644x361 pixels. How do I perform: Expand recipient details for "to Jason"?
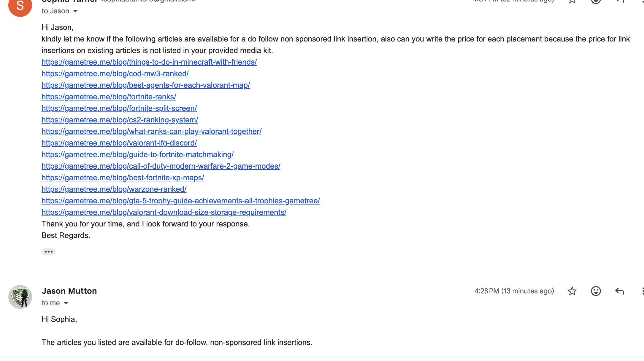(x=75, y=11)
